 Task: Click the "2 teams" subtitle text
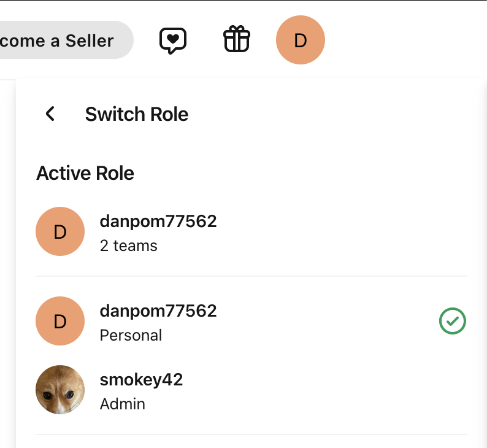coord(128,246)
